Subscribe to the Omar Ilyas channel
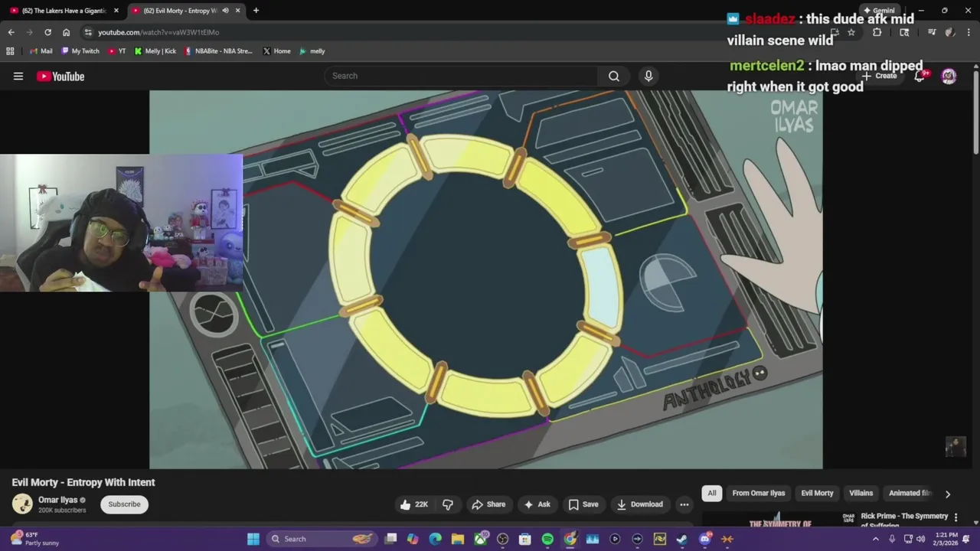Screen dimensions: 980x551 tap(124, 504)
